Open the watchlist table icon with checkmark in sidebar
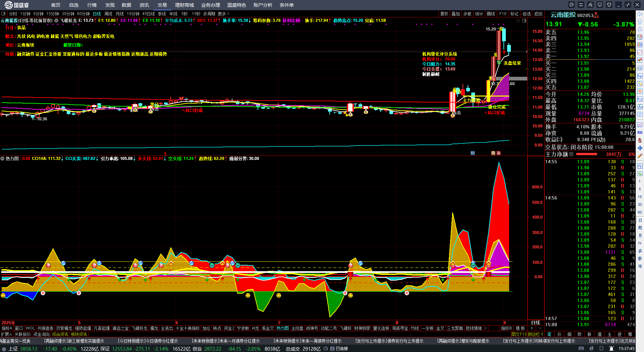Screen dimensions: 644x352 640,37
